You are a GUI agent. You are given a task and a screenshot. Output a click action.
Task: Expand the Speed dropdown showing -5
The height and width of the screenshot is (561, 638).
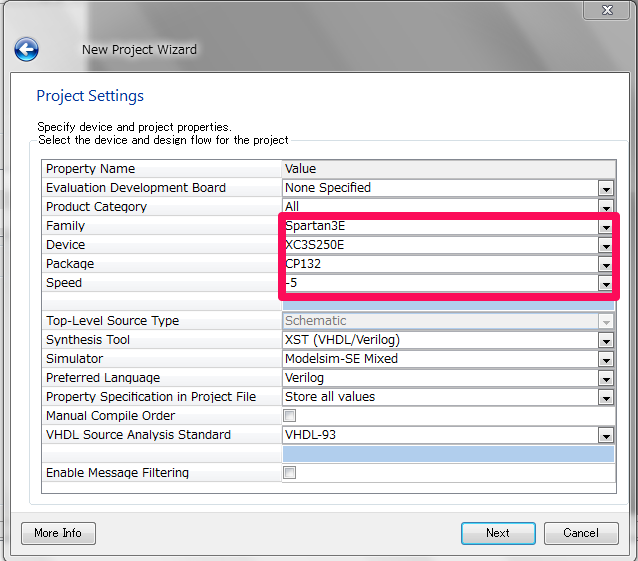pos(605,283)
